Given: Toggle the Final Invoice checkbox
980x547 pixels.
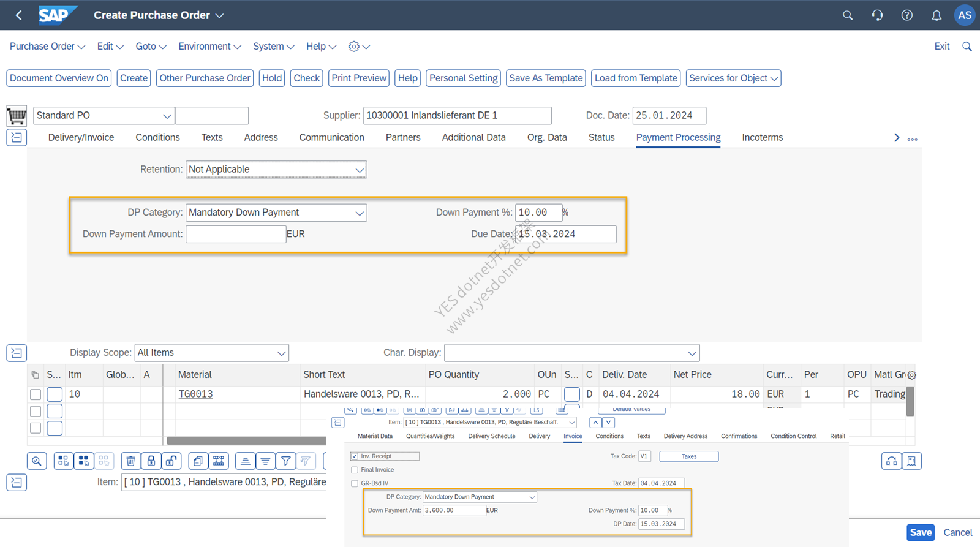Looking at the screenshot, I should tap(355, 470).
